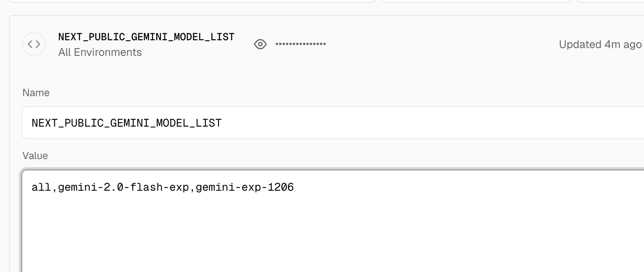The height and width of the screenshot is (272, 644).
Task: Click the Value field label
Action: tap(35, 156)
